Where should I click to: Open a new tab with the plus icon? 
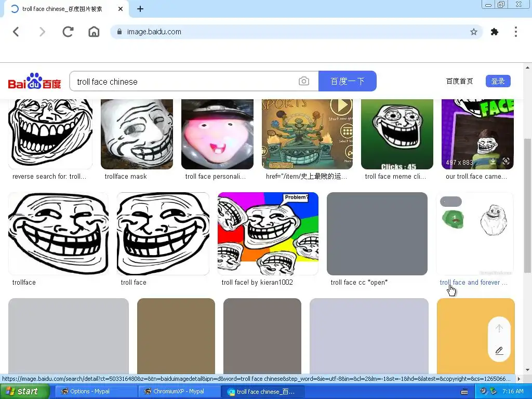140,9
